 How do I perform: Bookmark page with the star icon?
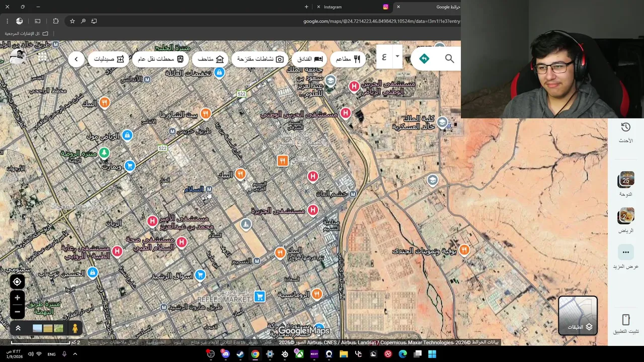(72, 21)
